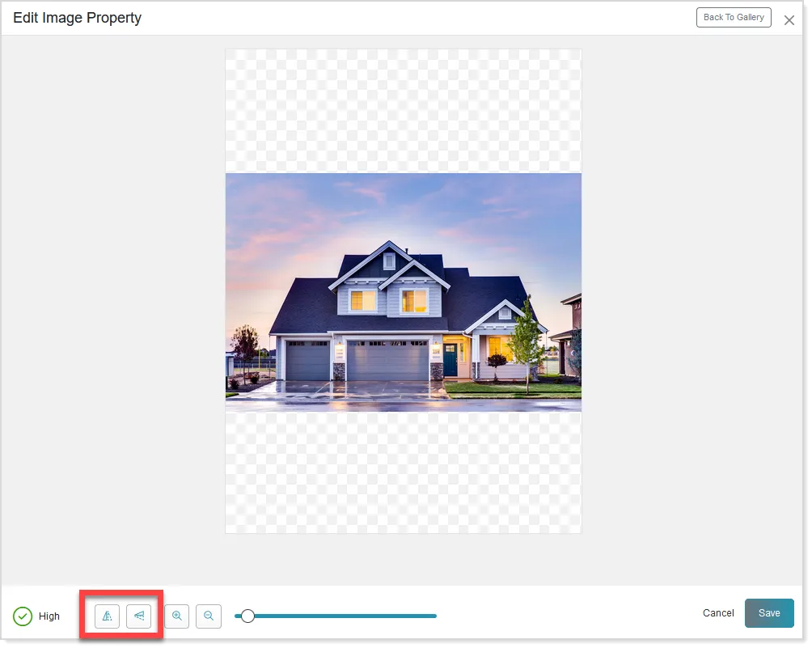Zoom out of the image

pos(209,616)
